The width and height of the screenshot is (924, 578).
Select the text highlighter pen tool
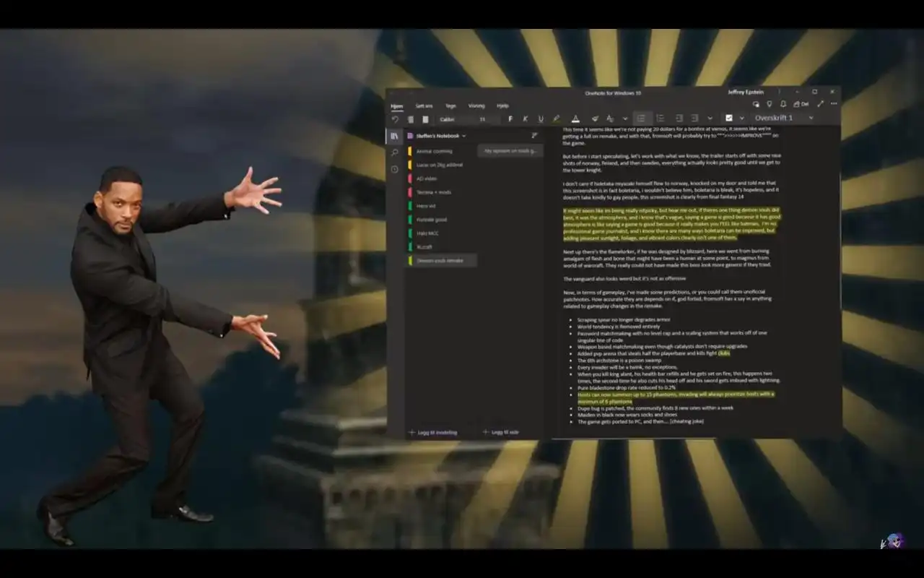556,118
